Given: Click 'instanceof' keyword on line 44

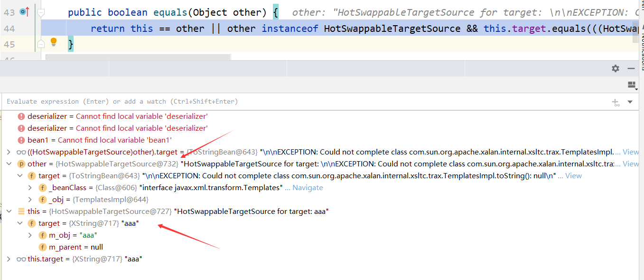Looking at the screenshot, I should [290, 29].
